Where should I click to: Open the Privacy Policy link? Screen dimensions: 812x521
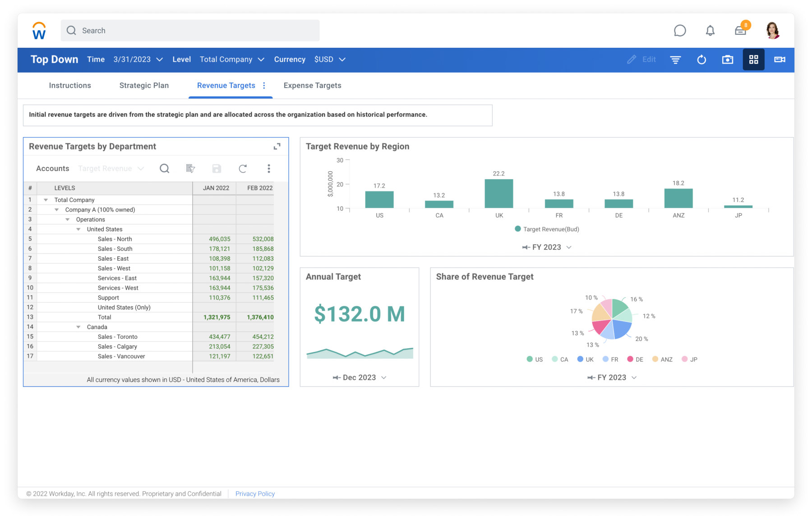[255, 493]
